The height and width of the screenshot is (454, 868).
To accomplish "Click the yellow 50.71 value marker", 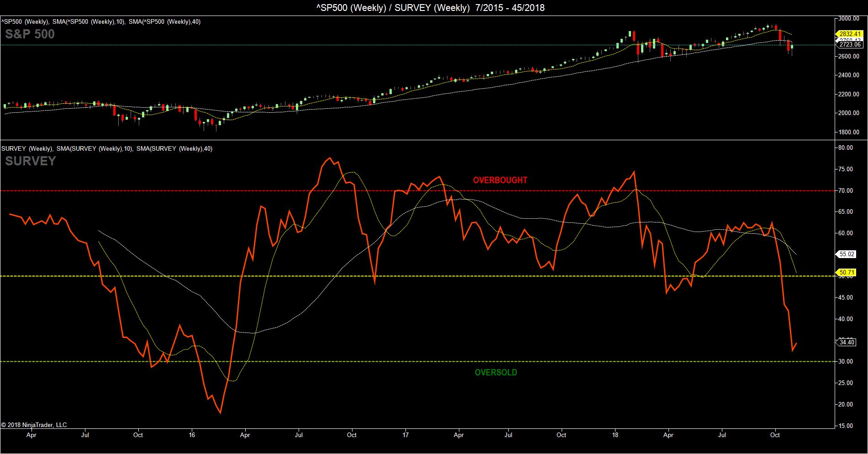I will click(846, 273).
